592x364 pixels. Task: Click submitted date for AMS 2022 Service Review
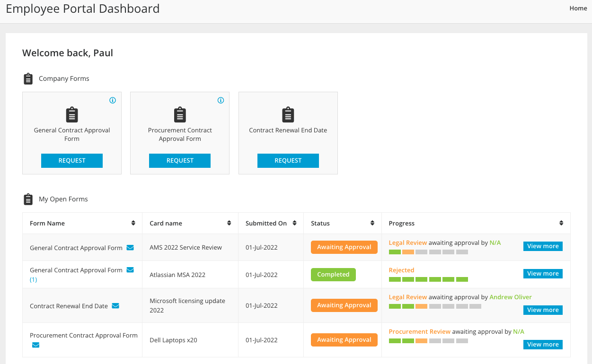click(262, 247)
